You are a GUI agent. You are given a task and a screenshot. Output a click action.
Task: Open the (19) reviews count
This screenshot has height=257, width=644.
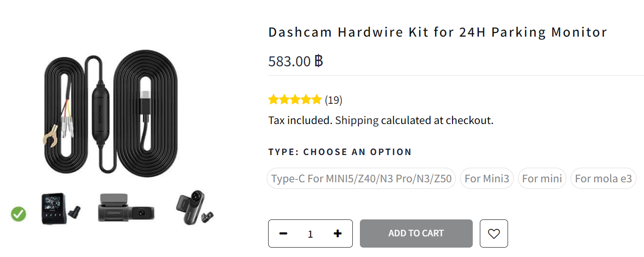[334, 100]
